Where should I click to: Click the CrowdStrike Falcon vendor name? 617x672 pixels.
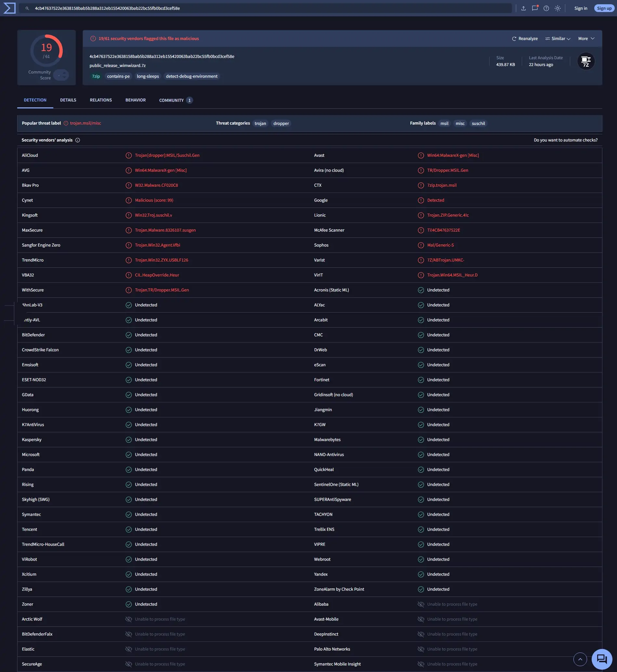pos(40,350)
